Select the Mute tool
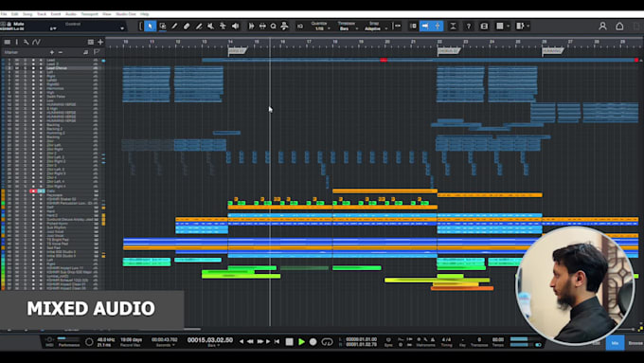 pyautogui.click(x=210, y=27)
